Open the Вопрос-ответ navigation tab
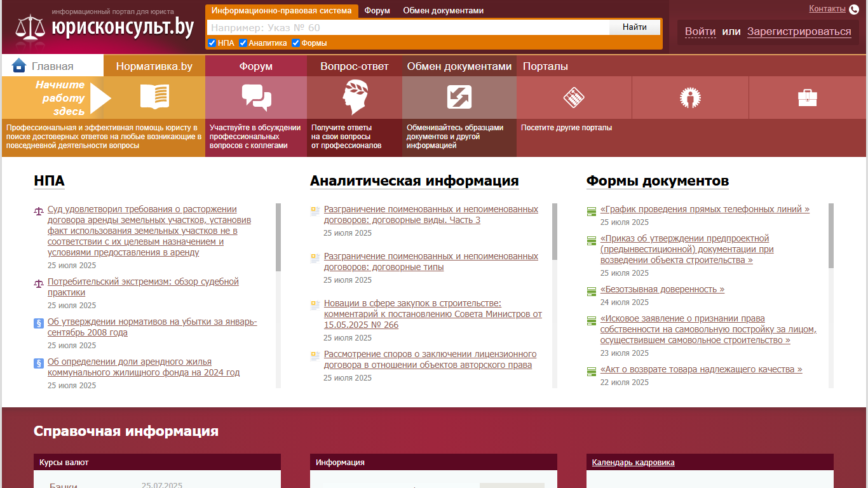 355,66
